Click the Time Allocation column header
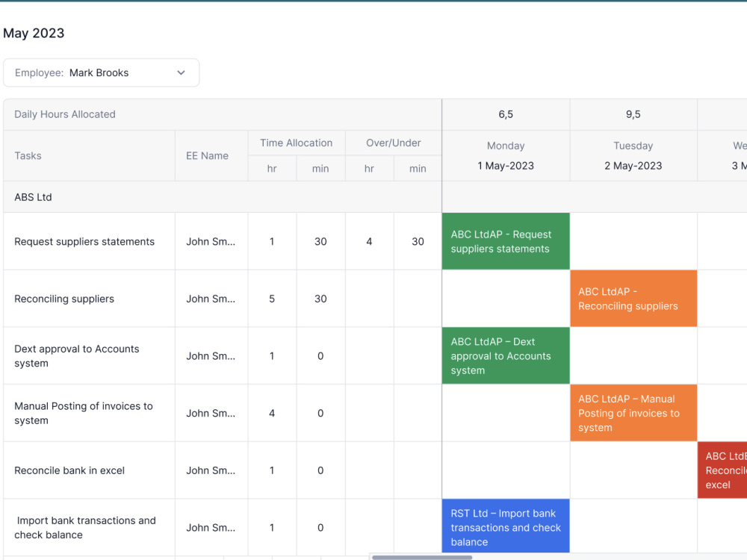The height and width of the screenshot is (560, 747). (x=297, y=143)
